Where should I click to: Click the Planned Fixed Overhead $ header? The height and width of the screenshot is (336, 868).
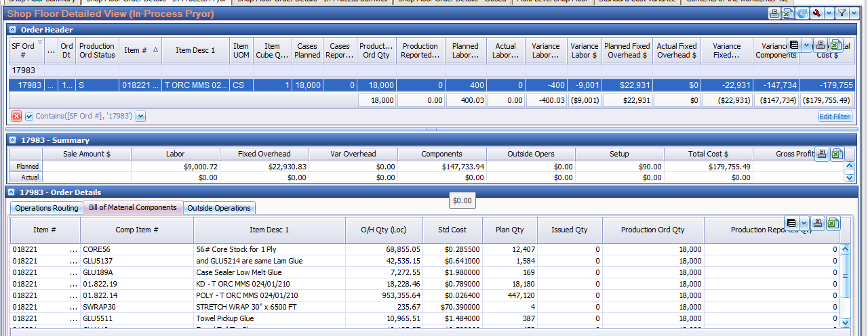(627, 51)
